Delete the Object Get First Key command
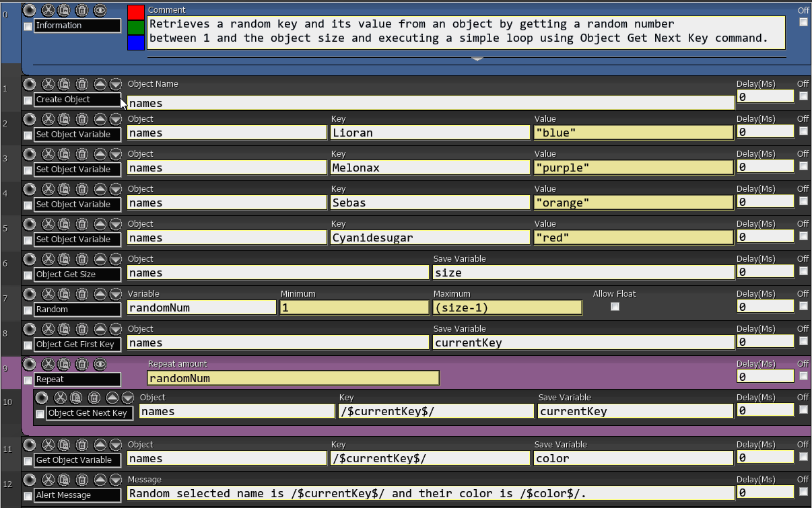 [81, 329]
